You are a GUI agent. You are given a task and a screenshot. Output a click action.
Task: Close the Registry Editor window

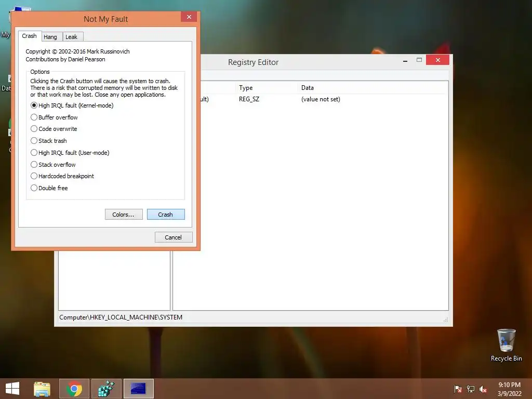click(437, 60)
